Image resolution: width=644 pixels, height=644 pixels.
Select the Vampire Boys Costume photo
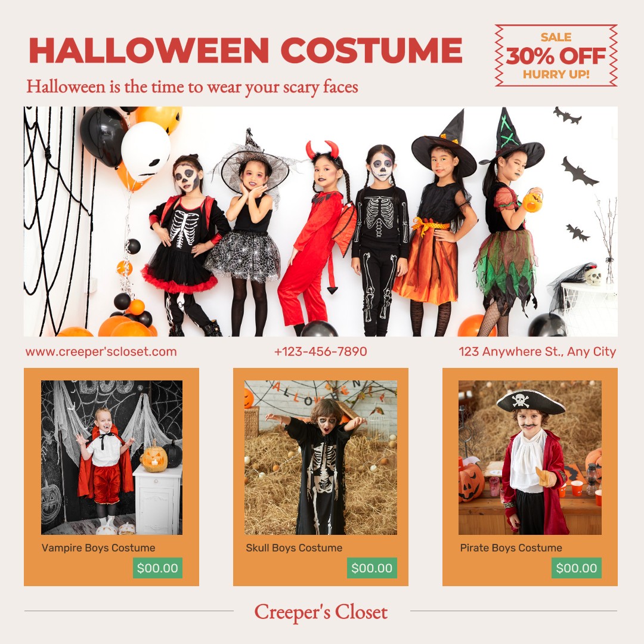(112, 457)
